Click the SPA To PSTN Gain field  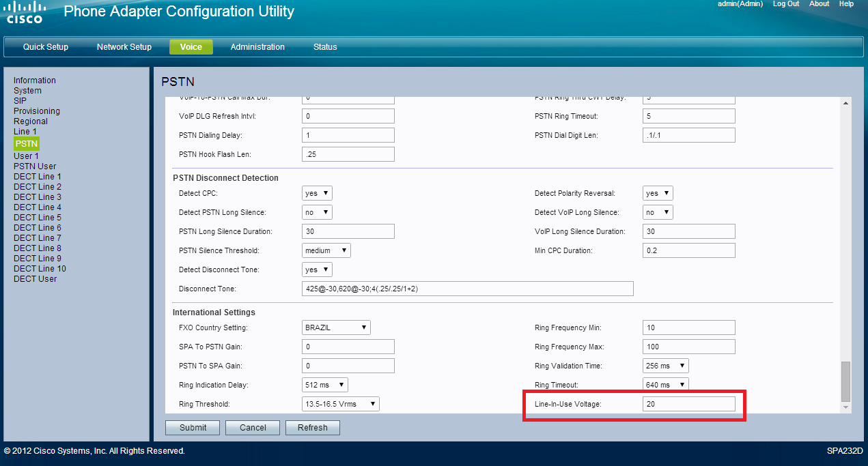point(348,347)
